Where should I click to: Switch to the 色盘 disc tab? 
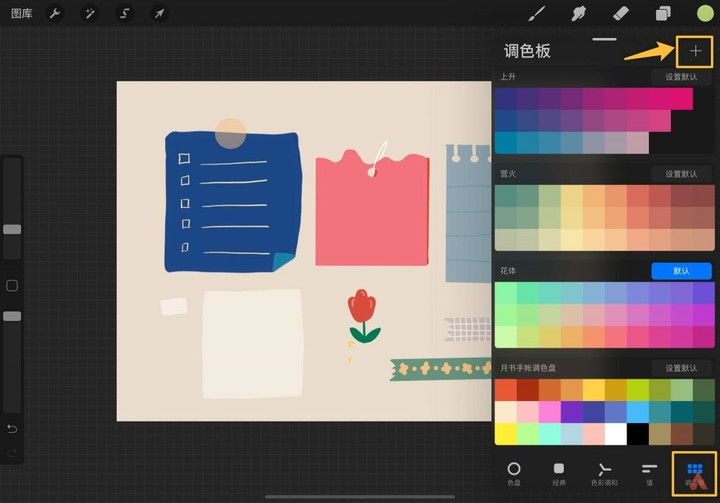pyautogui.click(x=514, y=474)
